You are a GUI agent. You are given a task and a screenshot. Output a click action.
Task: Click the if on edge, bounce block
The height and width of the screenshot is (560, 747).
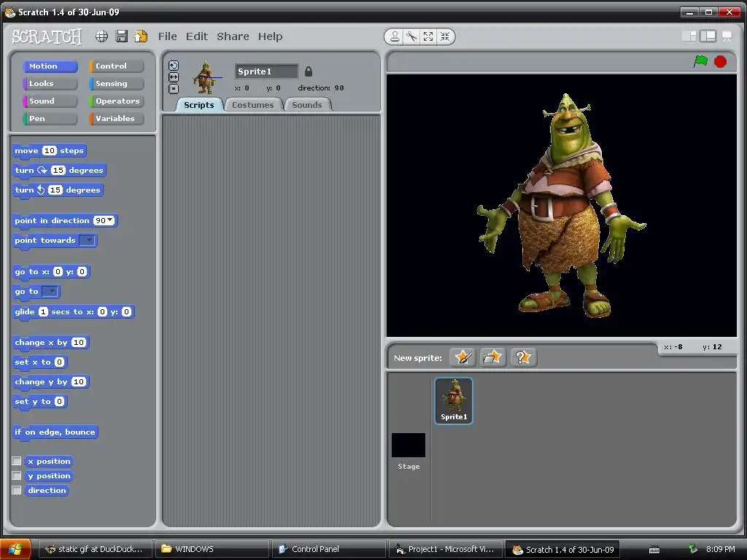(55, 432)
